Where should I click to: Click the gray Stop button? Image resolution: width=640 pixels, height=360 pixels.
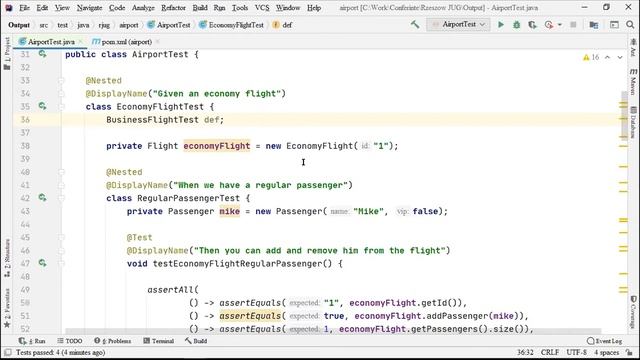click(573, 25)
